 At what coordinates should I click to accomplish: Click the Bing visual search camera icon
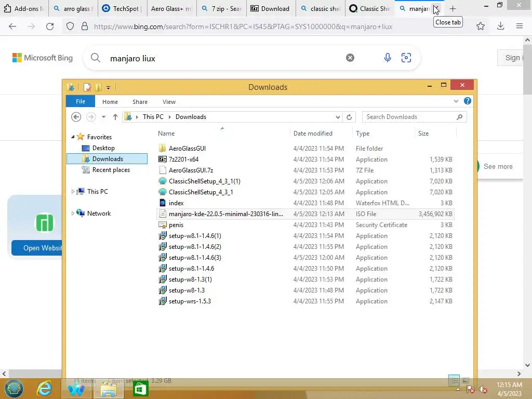[406, 58]
